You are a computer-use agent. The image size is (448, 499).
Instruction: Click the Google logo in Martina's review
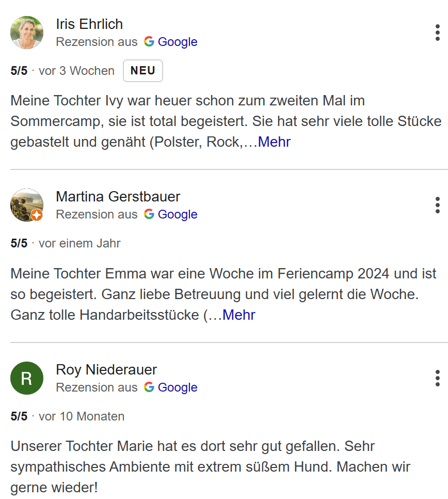[x=149, y=214]
